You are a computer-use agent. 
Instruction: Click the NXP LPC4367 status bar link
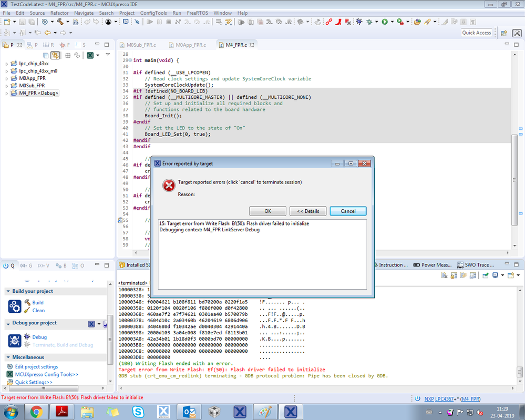coord(439,399)
